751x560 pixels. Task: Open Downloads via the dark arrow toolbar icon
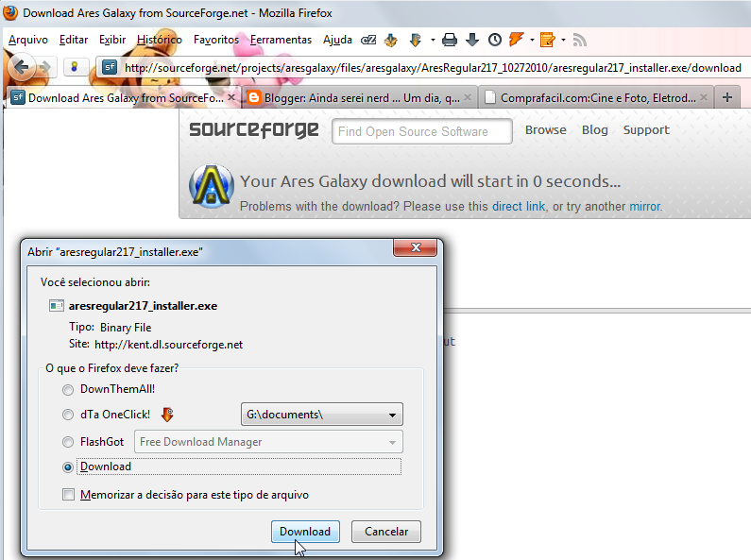pos(472,41)
